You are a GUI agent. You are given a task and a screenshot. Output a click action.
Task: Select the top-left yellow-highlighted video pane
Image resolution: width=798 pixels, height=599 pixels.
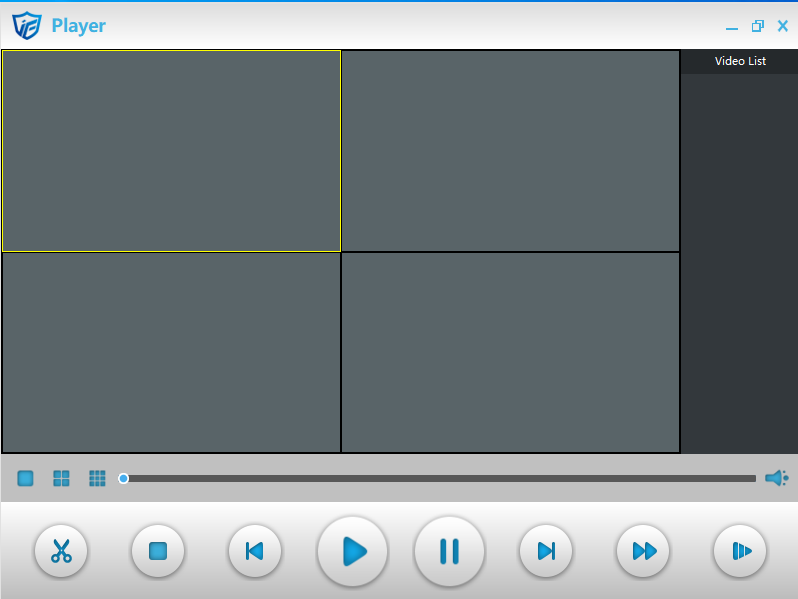pyautogui.click(x=172, y=151)
